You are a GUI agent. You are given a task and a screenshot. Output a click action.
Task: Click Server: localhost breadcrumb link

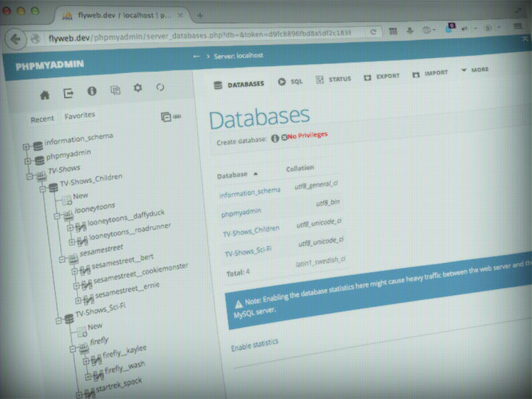click(x=239, y=56)
